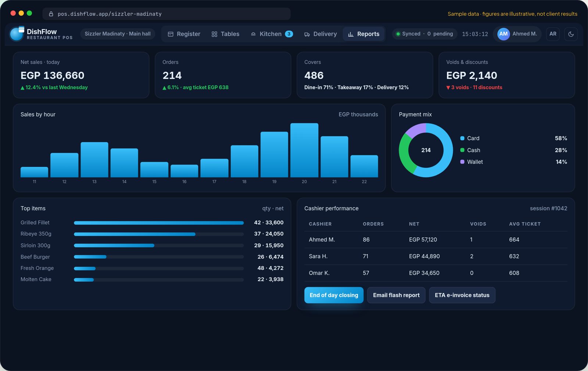Viewport: 588px width, 371px height.
Task: Open the Delivery tab
Action: tap(320, 34)
